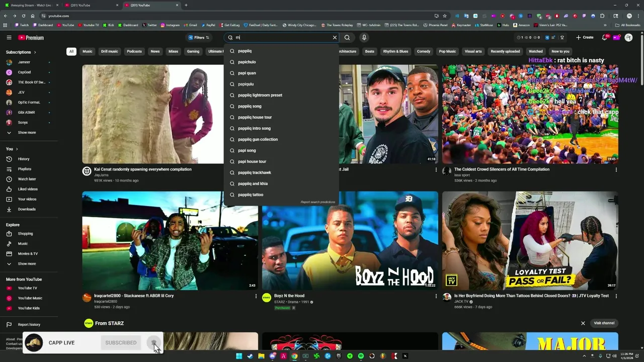The width and height of the screenshot is (644, 362).
Task: Open History in the sidebar
Action: [24, 159]
